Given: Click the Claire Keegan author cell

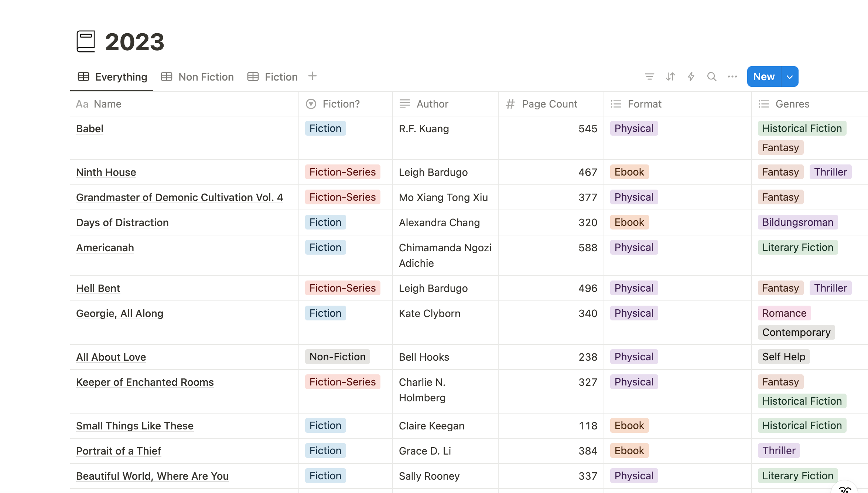Looking at the screenshot, I should (445, 426).
